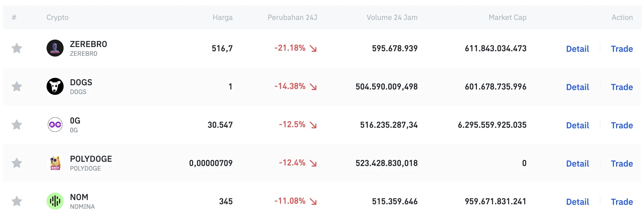Click the NOM coin logo

55,201
